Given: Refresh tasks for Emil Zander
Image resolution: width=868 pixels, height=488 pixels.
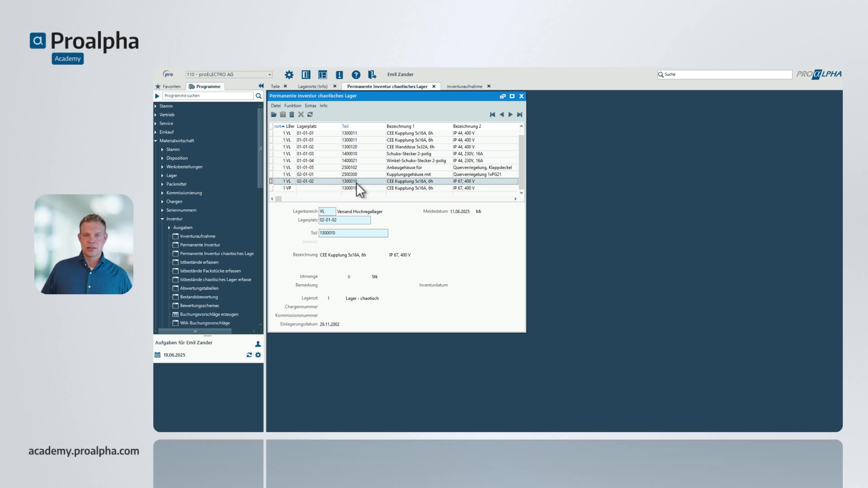Looking at the screenshot, I should [249, 355].
